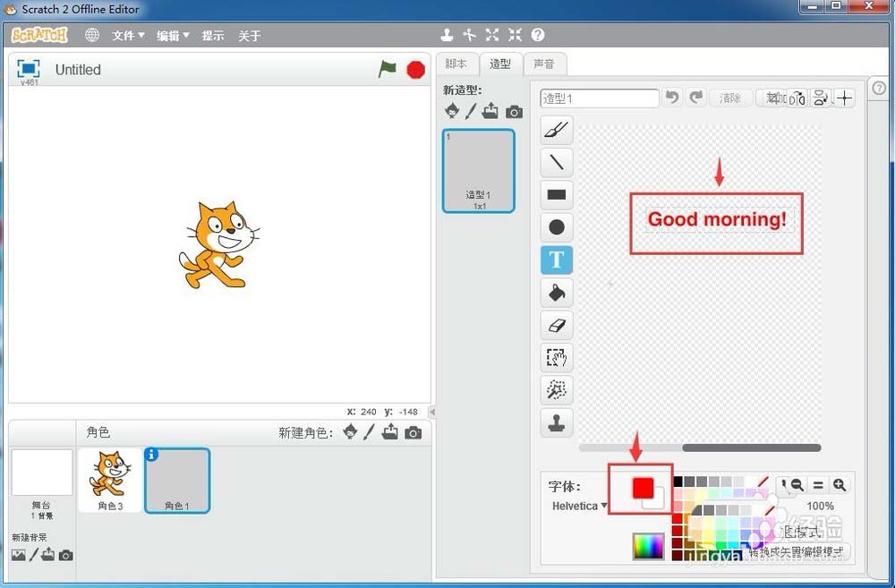Enter stage full screen presentation mode
The image size is (895, 588).
tap(28, 69)
